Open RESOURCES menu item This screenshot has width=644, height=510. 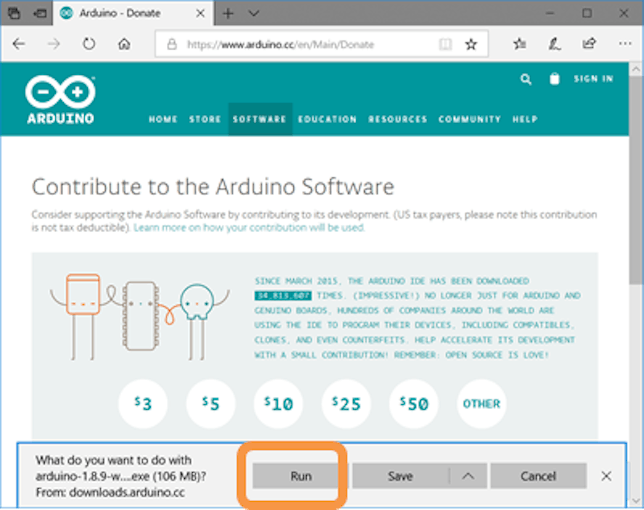398,119
